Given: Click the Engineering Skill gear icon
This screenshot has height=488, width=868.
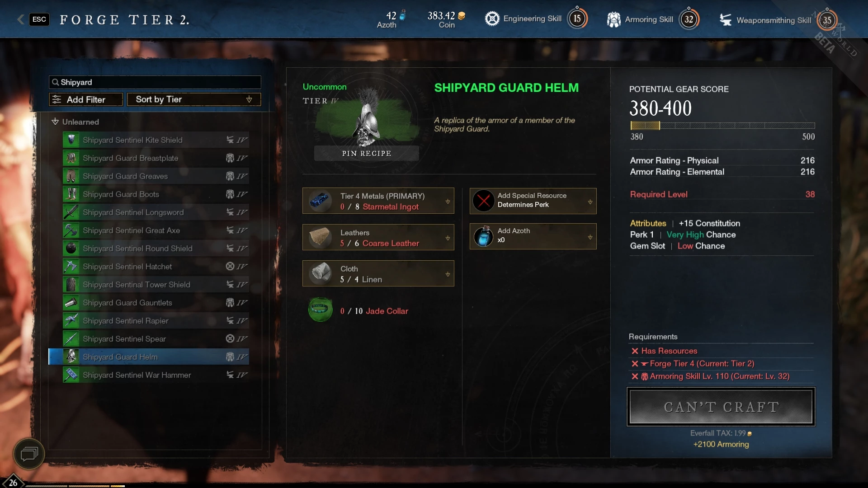Looking at the screenshot, I should (492, 19).
